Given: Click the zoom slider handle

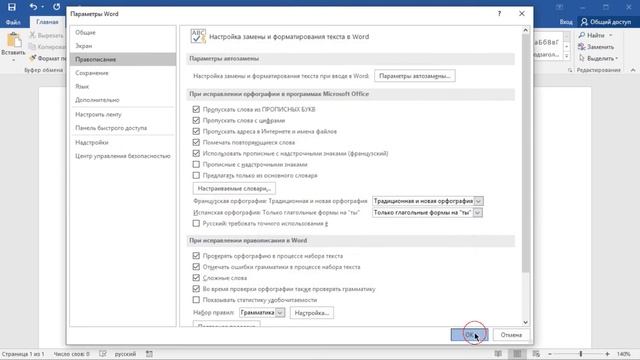Looking at the screenshot, I should point(581,354).
